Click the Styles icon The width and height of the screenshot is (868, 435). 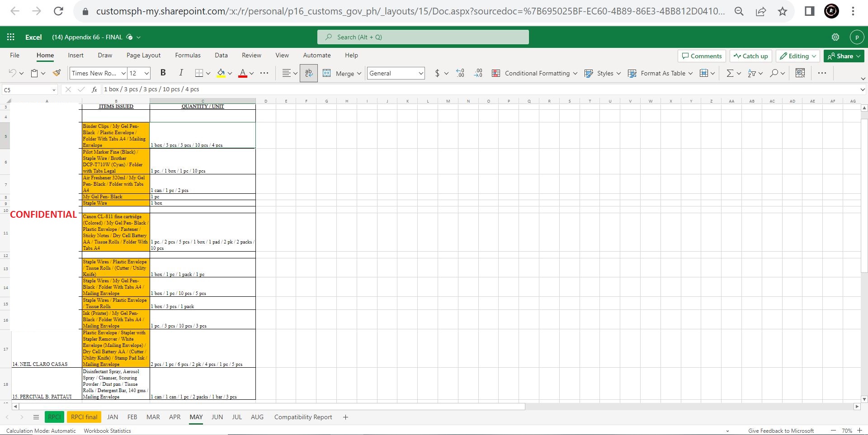click(x=589, y=73)
